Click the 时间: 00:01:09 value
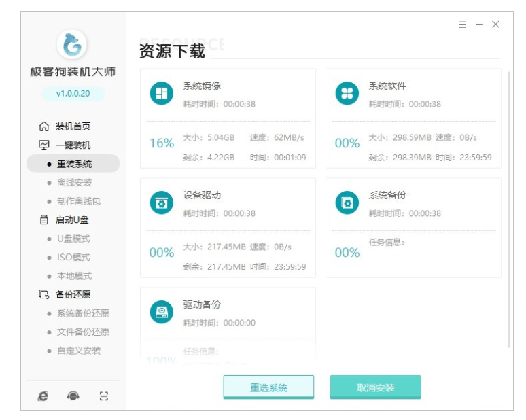This screenshot has height=420, width=526. [278, 158]
